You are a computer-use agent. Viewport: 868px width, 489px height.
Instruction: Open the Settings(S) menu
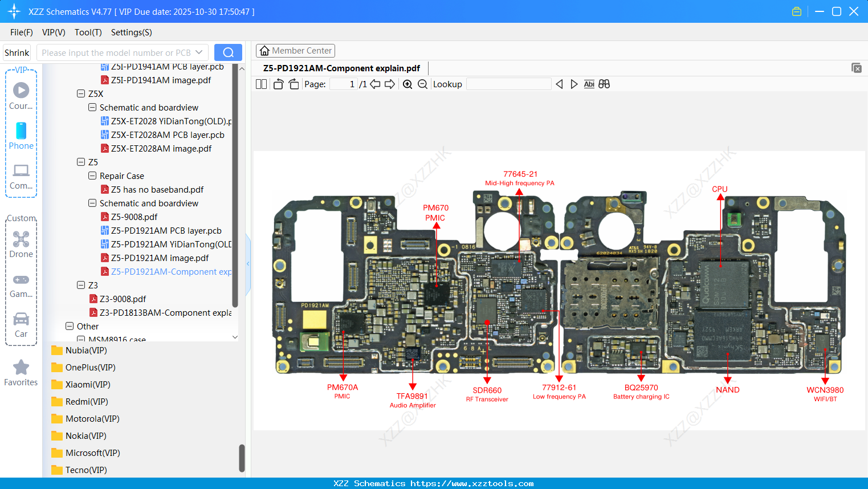point(131,32)
